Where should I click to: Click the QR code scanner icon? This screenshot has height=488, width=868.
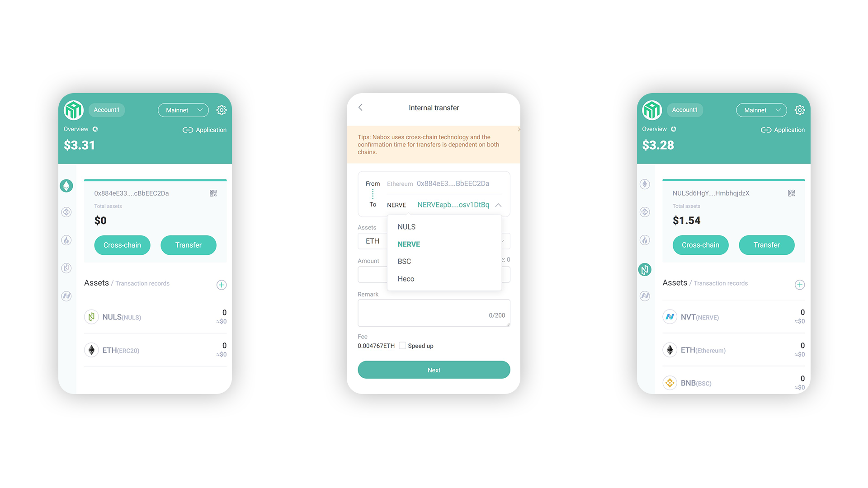pyautogui.click(x=213, y=193)
